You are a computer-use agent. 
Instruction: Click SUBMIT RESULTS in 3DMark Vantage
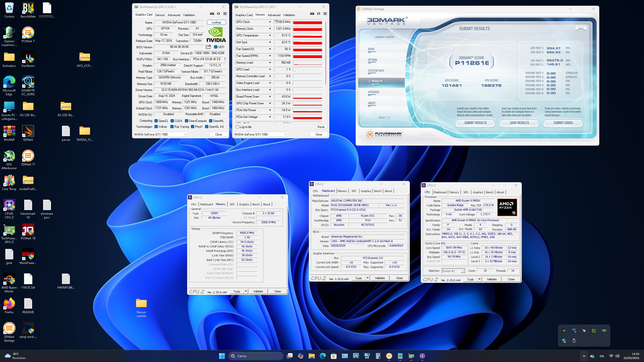click(475, 123)
